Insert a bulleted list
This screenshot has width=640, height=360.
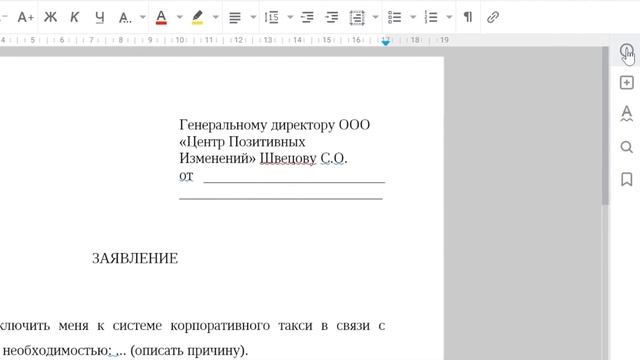coord(394,17)
